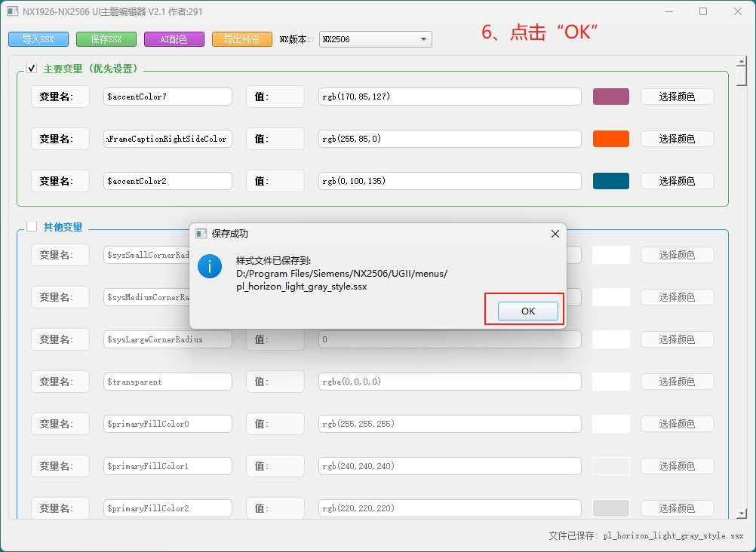Click the app icon in the main title bar
Viewport: 756px width, 552px height.
13,11
